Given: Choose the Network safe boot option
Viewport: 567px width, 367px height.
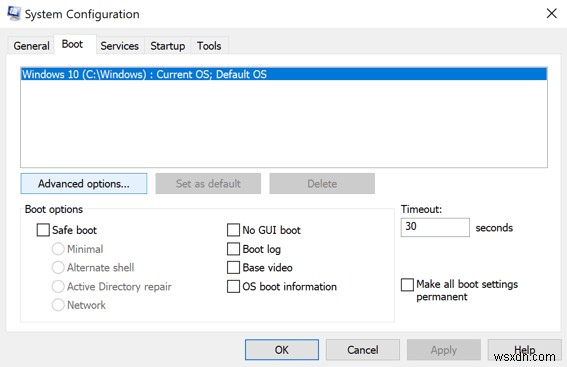Looking at the screenshot, I should 58,305.
